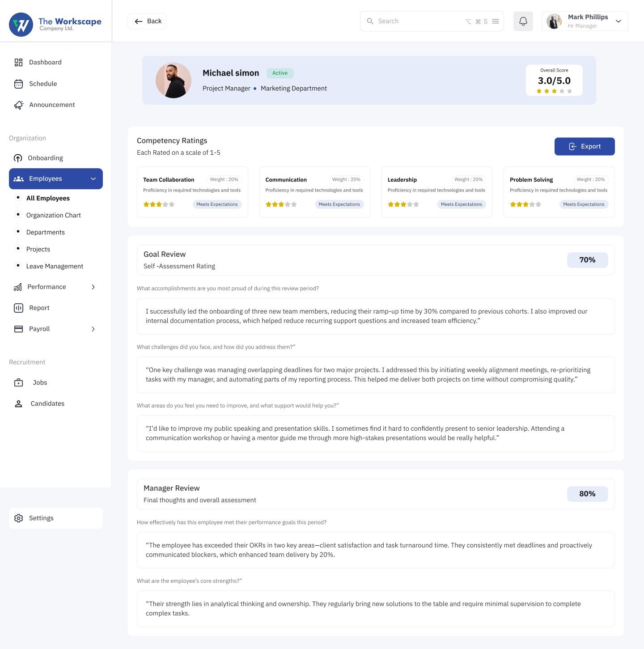This screenshot has height=649, width=644.
Task: Open Leave Management submenu item
Action: [55, 266]
